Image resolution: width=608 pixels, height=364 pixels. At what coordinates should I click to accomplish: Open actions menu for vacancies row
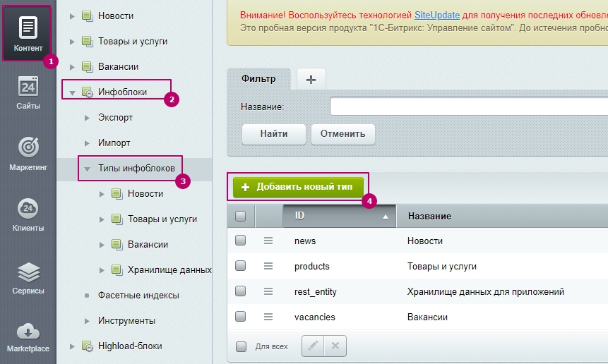(x=268, y=317)
